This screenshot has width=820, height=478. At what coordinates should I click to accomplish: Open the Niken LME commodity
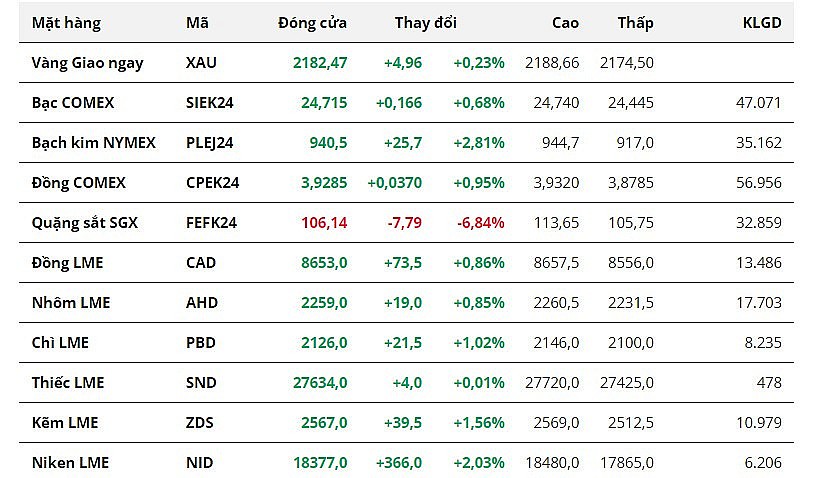[70, 463]
